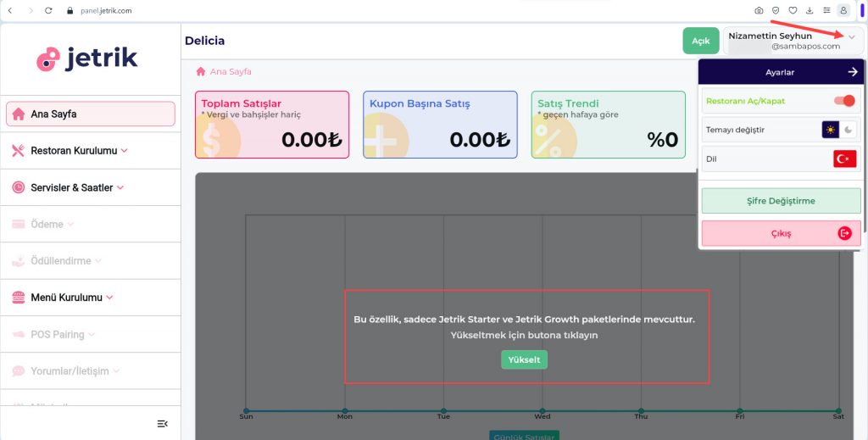Click the browser profile icon
This screenshot has width=868, height=440.
pos(843,10)
